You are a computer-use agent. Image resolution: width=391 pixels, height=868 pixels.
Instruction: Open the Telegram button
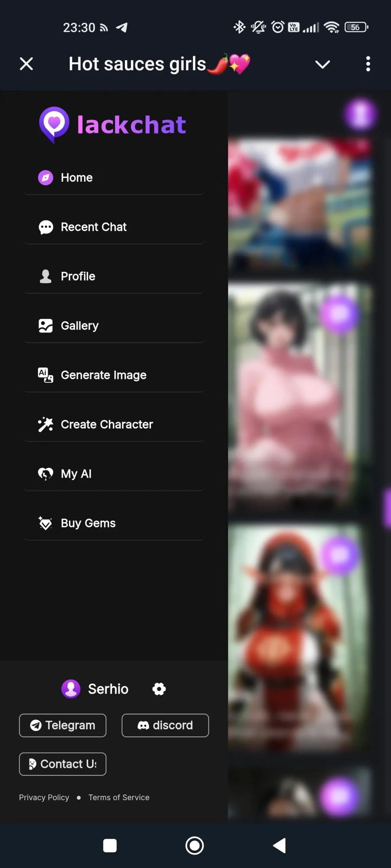tap(63, 725)
